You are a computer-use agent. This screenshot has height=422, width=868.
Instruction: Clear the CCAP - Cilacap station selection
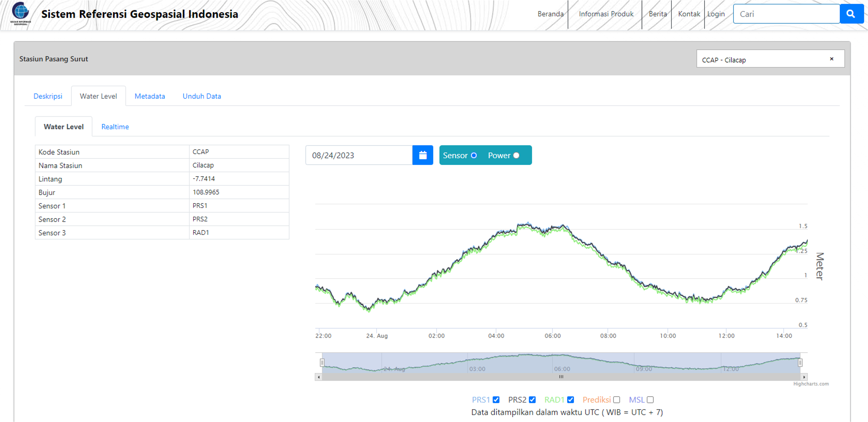831,59
